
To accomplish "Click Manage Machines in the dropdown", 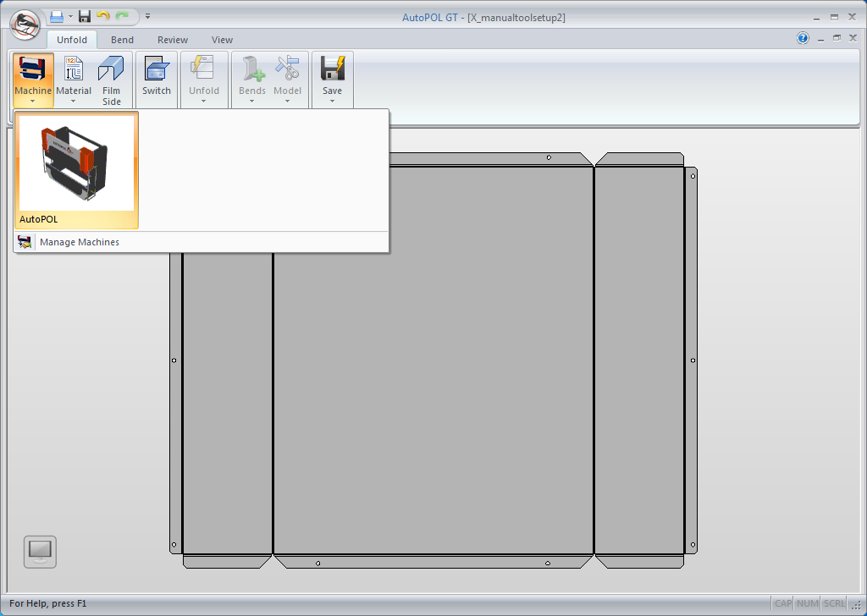I will pyautogui.click(x=80, y=242).
